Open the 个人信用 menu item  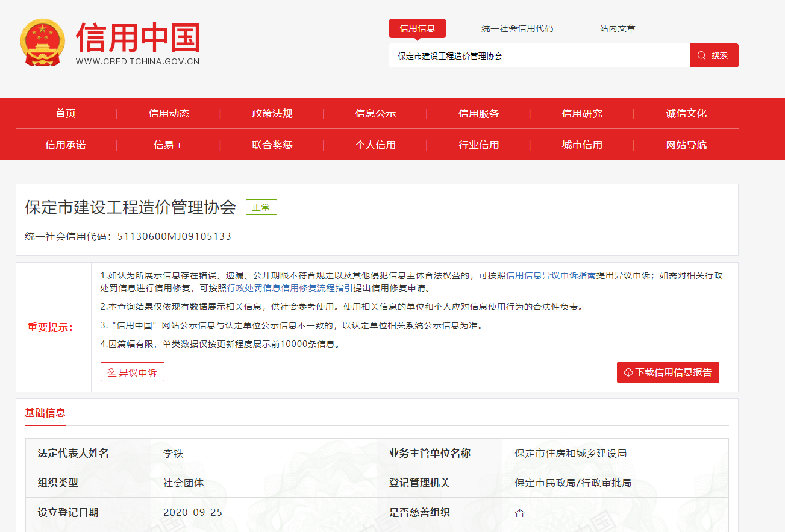(x=375, y=145)
